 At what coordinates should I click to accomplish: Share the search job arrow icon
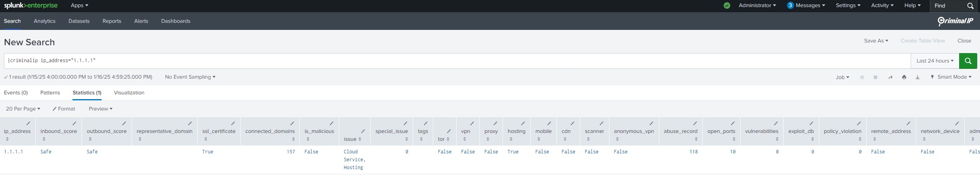tap(890, 77)
